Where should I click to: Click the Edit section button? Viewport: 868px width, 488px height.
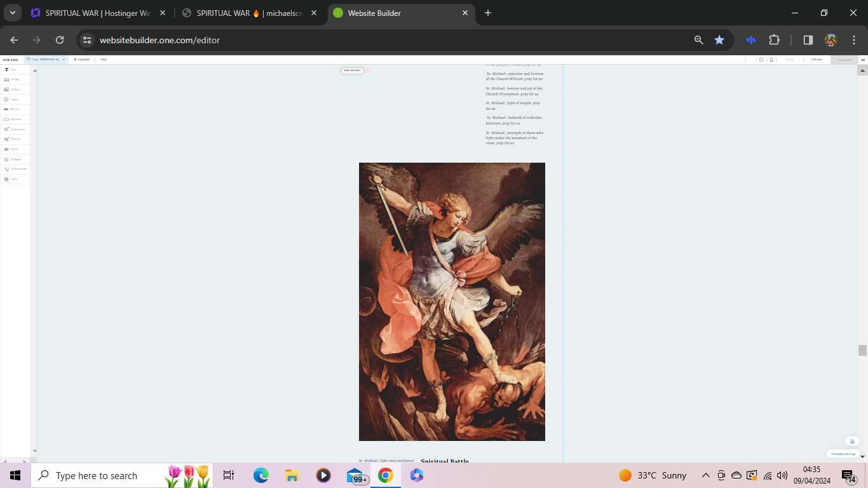(x=352, y=71)
